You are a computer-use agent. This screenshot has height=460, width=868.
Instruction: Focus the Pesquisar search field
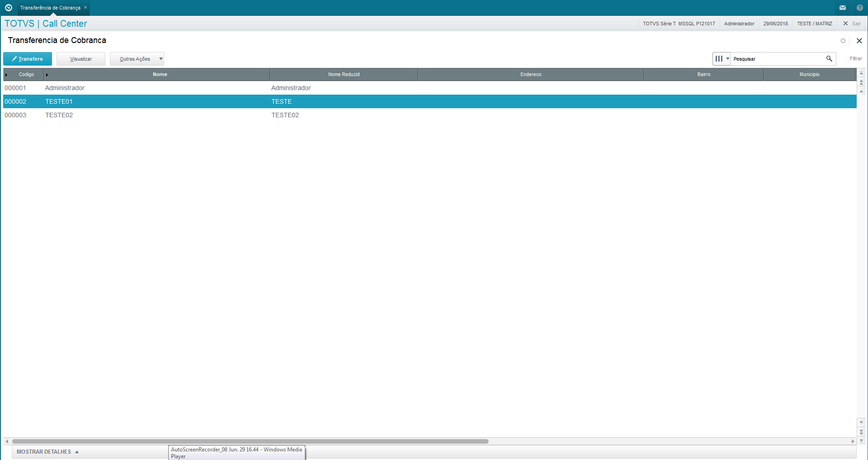778,59
